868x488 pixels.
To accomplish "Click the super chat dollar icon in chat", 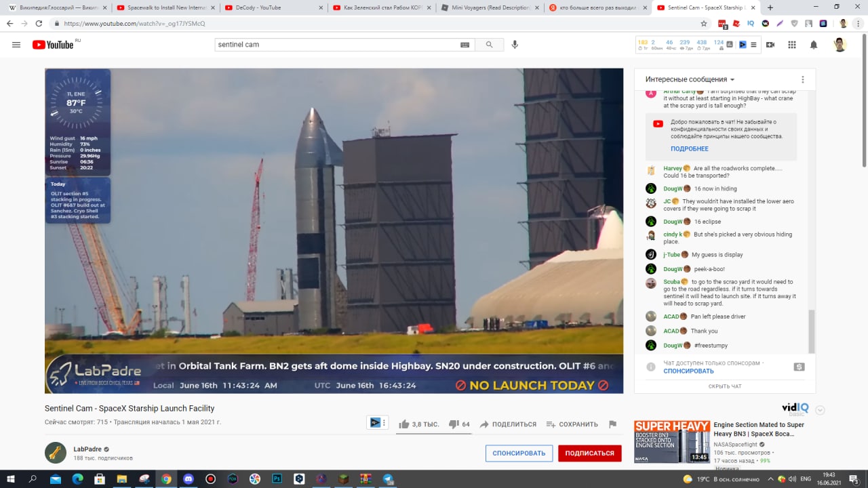I will click(799, 367).
